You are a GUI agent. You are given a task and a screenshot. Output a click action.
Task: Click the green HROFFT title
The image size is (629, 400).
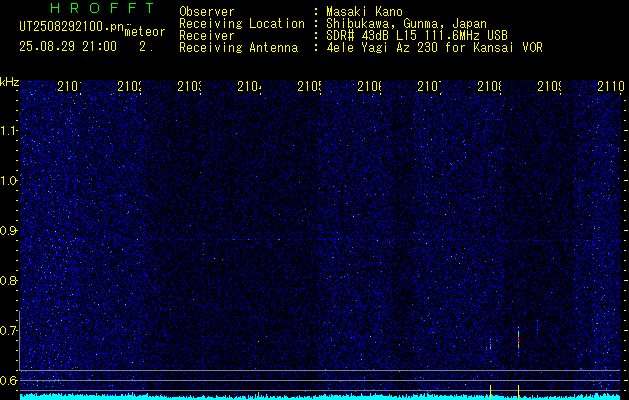point(102,8)
